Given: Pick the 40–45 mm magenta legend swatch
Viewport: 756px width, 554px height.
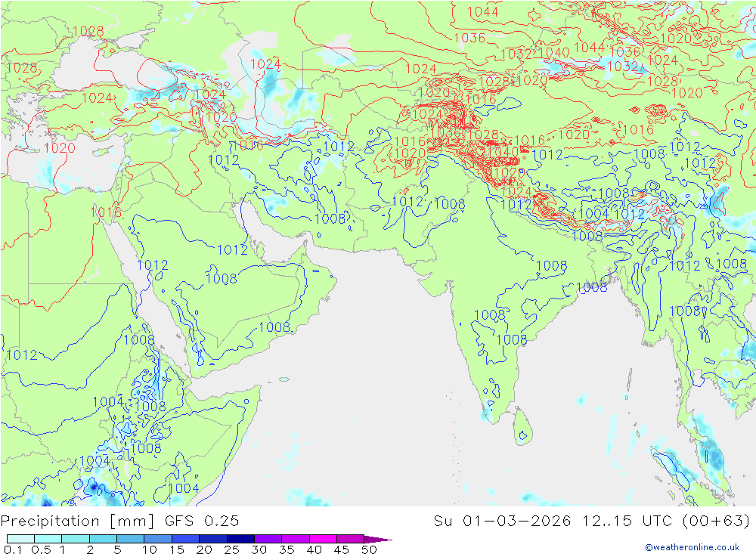Looking at the screenshot, I should (x=323, y=539).
